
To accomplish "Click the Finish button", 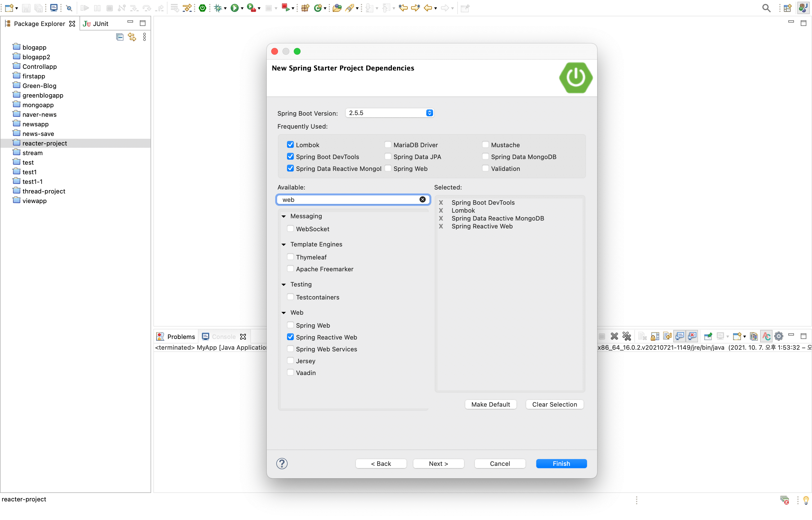I will (x=561, y=463).
